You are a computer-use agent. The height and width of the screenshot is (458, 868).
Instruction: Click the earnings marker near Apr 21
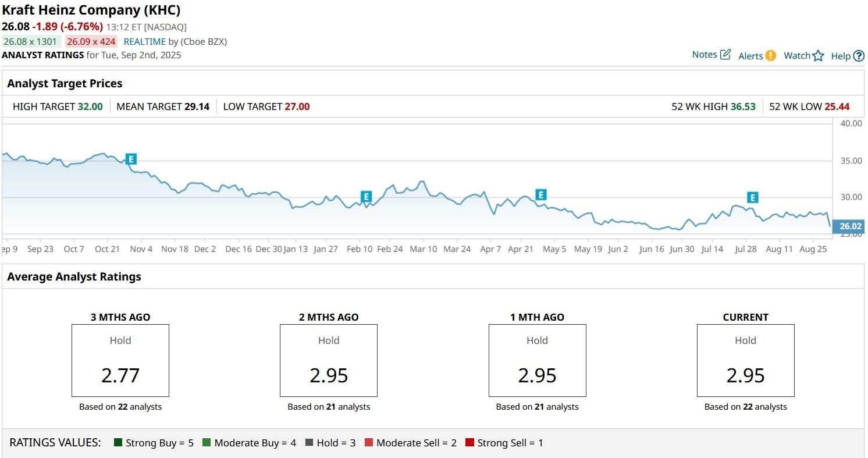click(541, 195)
